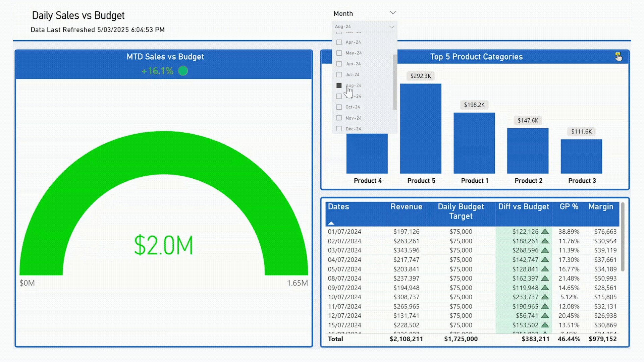Viewport: 644px width, 362px height.
Task: Click the GP % column header
Action: 569,207
